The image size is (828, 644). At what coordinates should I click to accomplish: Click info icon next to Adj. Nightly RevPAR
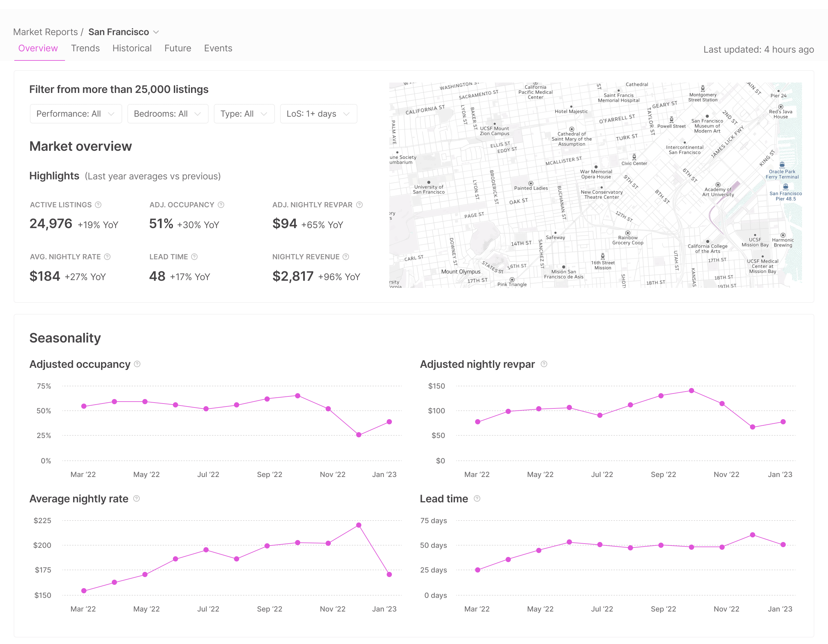[359, 205]
